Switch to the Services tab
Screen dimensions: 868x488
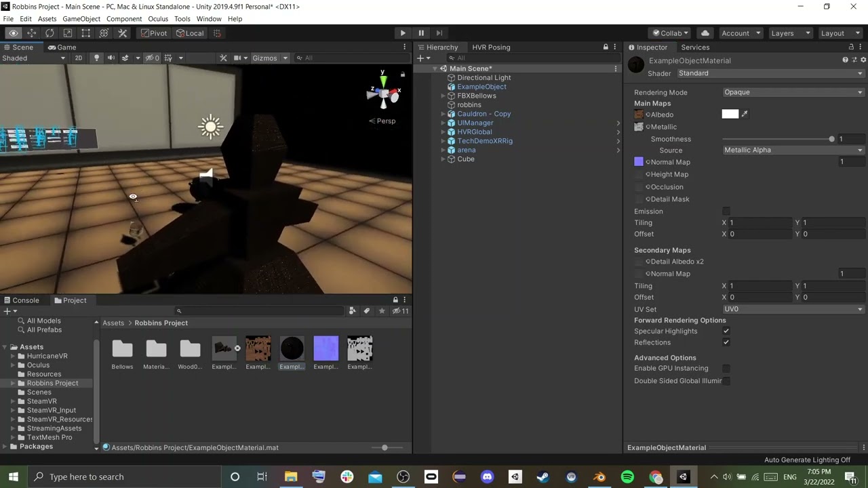(x=695, y=47)
